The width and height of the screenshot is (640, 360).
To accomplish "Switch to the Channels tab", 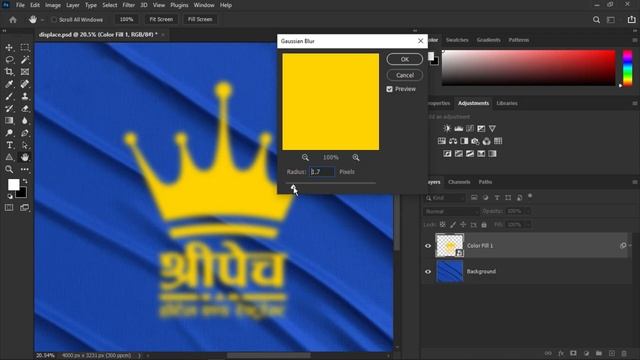I will 459,182.
